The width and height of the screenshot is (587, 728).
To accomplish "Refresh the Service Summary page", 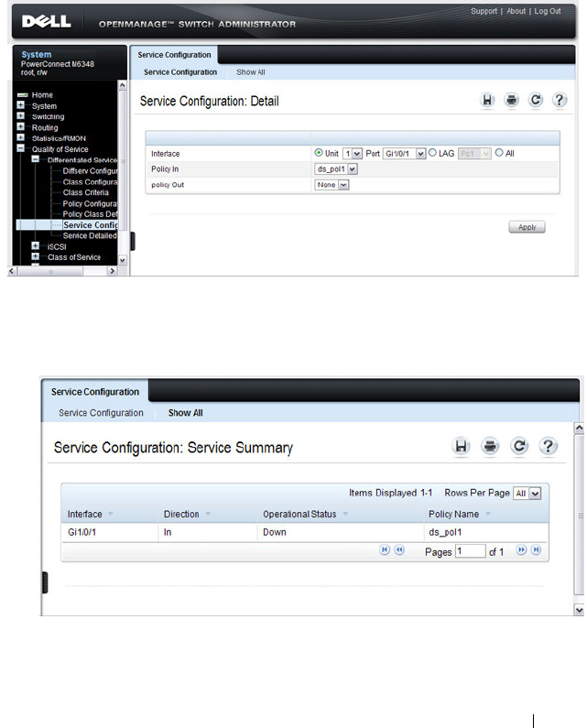I will (x=519, y=446).
